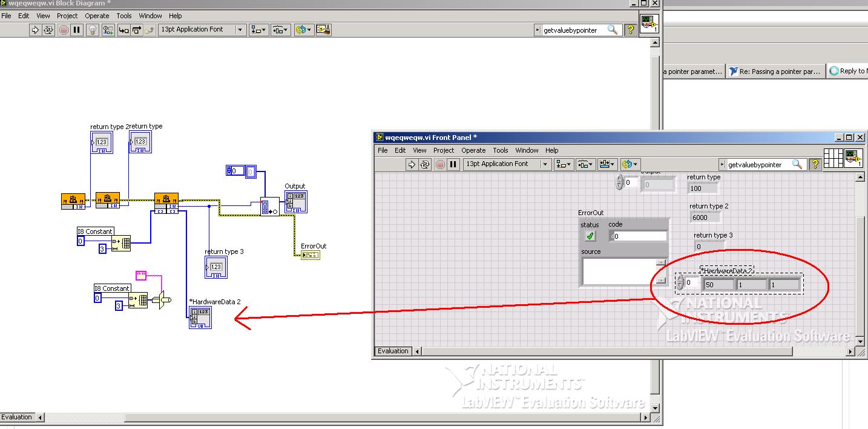The image size is (868, 429).
Task: Open Align Objects menu in Front Panel
Action: pyautogui.click(x=564, y=164)
